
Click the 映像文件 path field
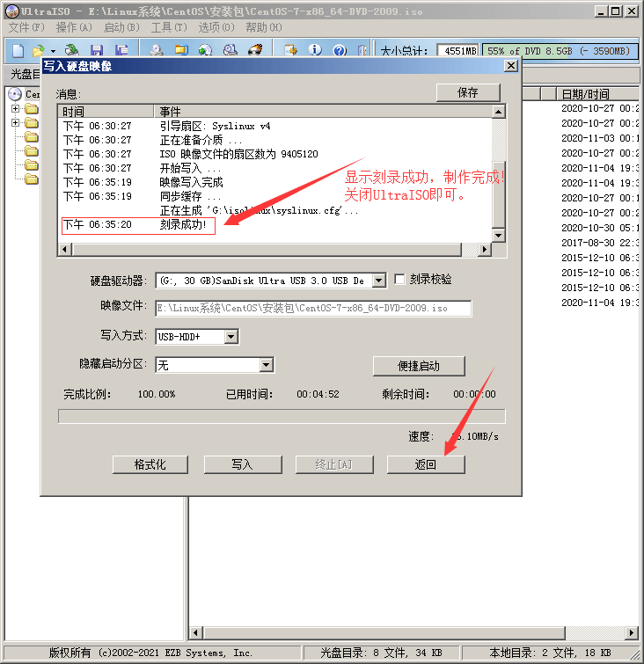tap(313, 309)
